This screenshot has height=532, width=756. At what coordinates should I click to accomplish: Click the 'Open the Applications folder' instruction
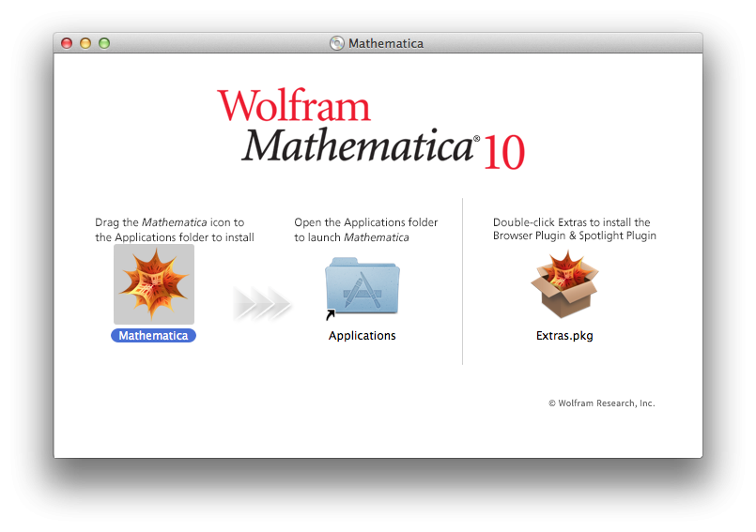point(366,230)
